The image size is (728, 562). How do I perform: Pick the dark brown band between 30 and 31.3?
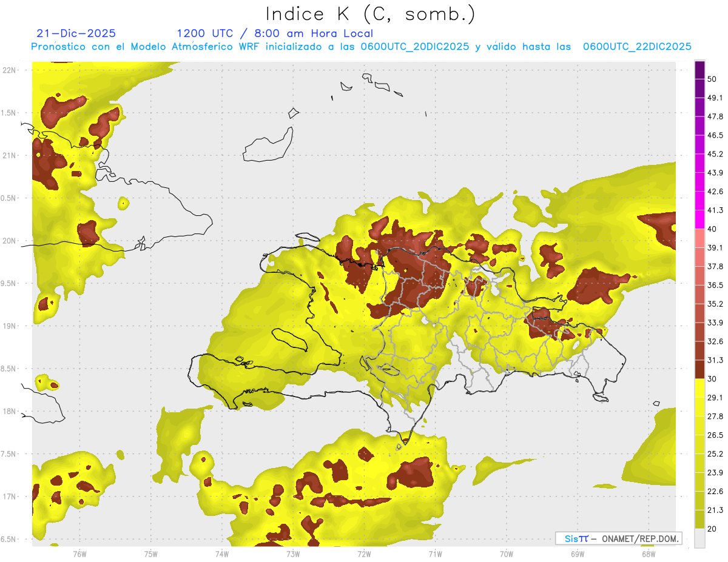pyautogui.click(x=699, y=369)
